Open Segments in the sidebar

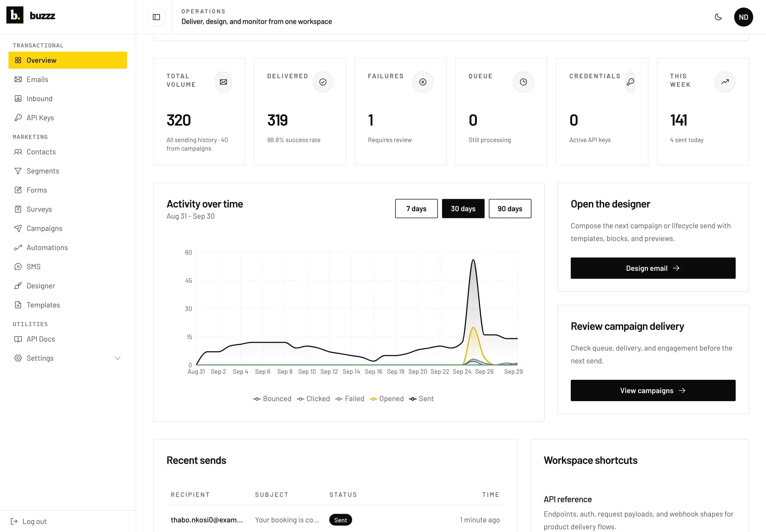point(68,171)
